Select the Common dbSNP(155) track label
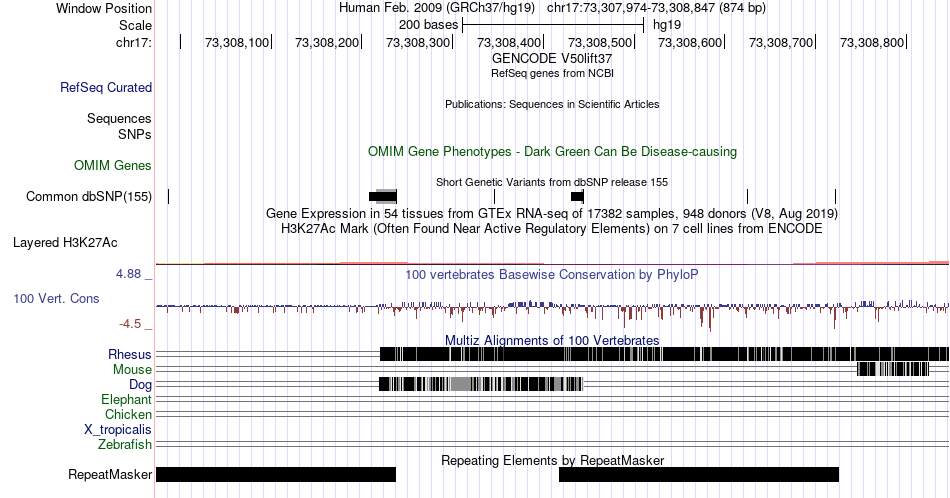 (89, 196)
